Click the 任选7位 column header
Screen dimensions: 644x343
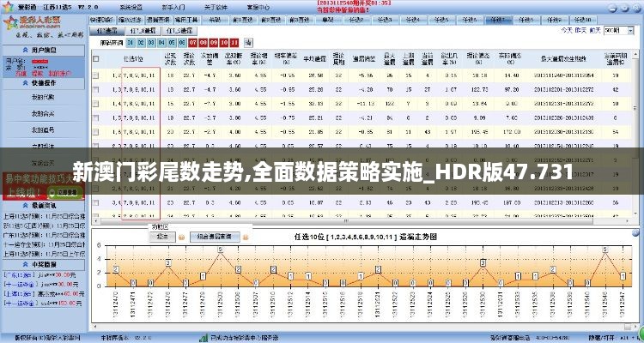[x=133, y=59]
